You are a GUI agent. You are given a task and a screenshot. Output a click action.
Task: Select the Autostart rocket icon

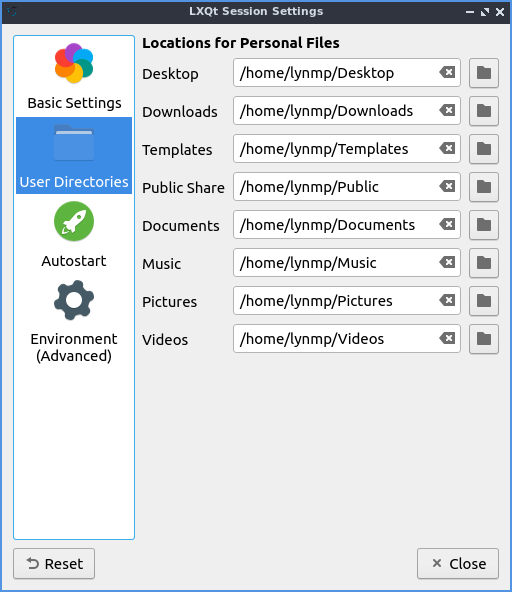click(x=74, y=222)
